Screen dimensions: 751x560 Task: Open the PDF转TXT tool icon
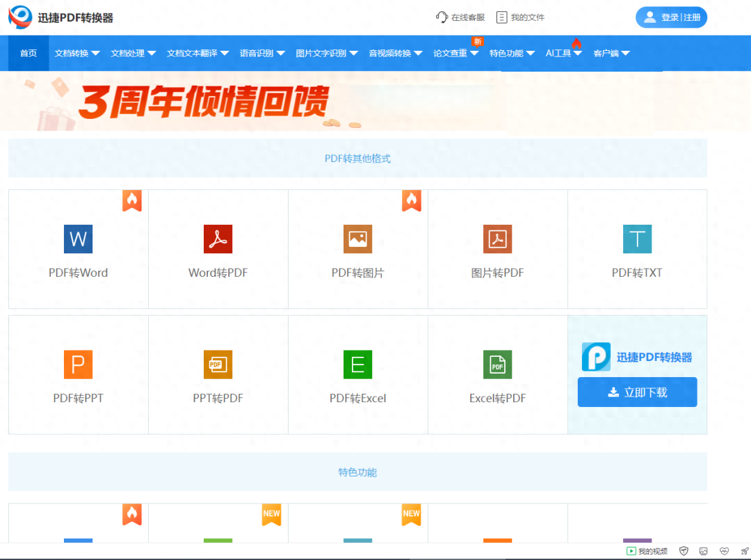(x=637, y=239)
